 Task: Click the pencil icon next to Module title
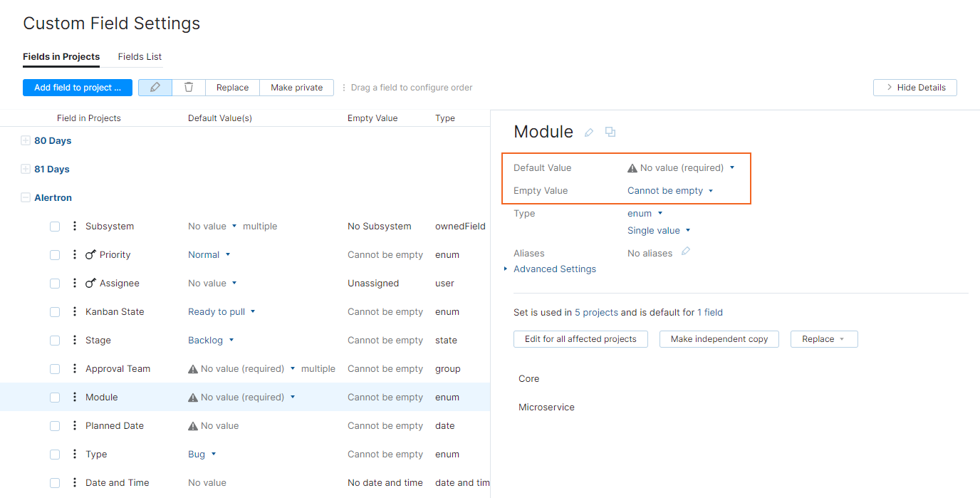[589, 133]
